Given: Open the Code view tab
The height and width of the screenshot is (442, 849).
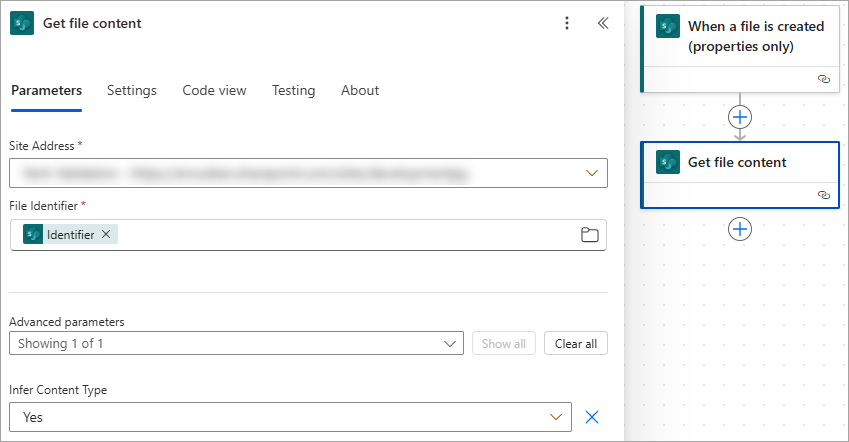Looking at the screenshot, I should coord(214,90).
